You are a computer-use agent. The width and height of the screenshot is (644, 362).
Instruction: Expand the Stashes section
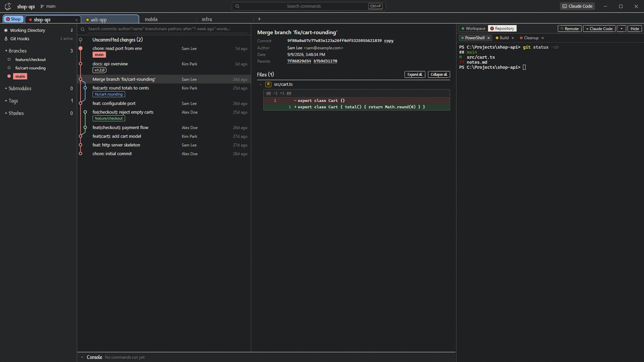(38, 113)
